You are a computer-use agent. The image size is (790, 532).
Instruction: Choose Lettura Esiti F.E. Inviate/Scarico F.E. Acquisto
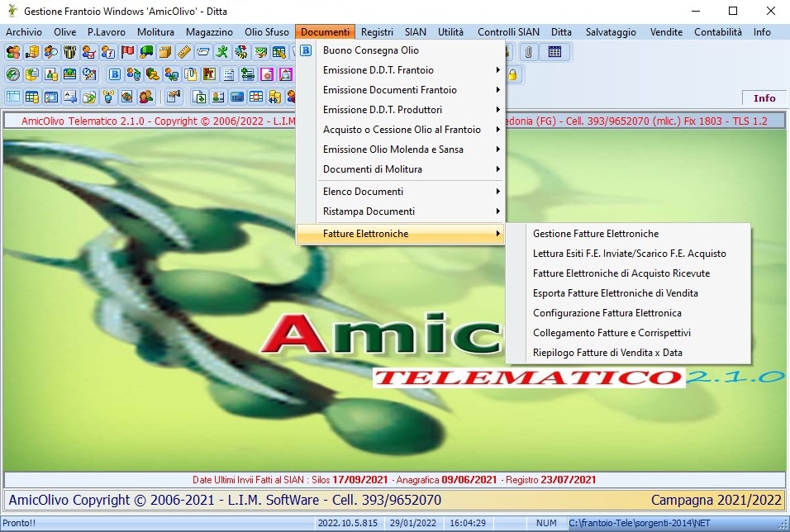point(628,254)
